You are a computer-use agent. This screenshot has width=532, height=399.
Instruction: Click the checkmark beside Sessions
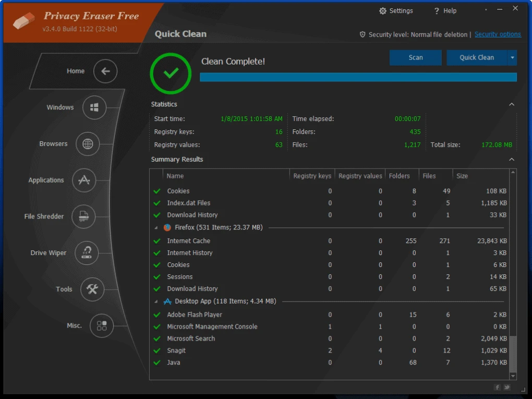coord(157,277)
